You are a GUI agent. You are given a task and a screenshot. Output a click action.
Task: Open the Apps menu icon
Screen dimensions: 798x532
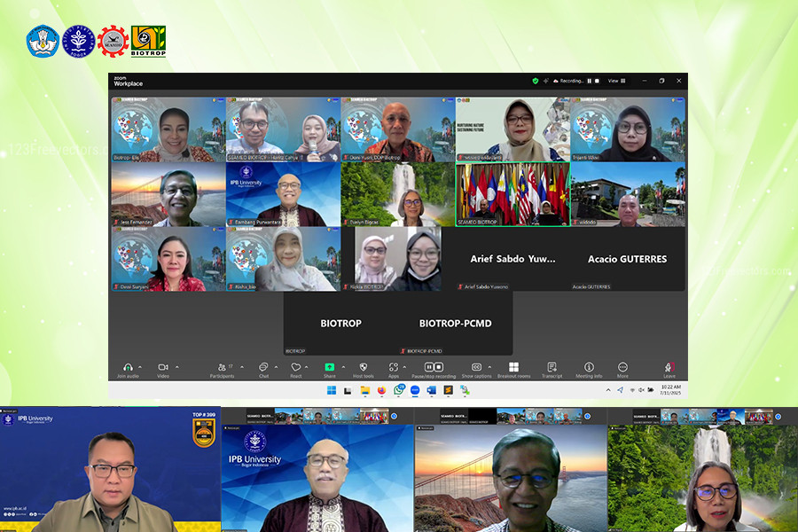tap(393, 367)
